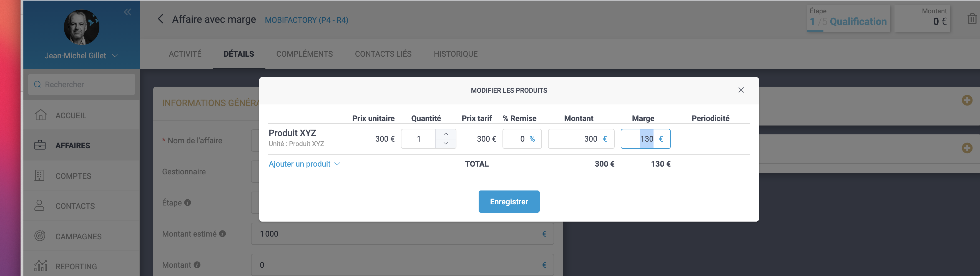Click the Campagnes target icon
This screenshot has width=980, height=276.
tap(40, 236)
